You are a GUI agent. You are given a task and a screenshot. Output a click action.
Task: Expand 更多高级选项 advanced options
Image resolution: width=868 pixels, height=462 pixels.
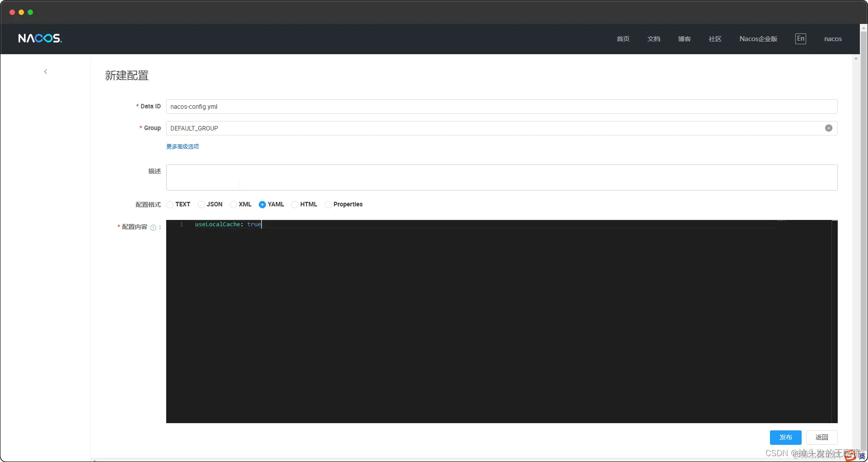182,146
